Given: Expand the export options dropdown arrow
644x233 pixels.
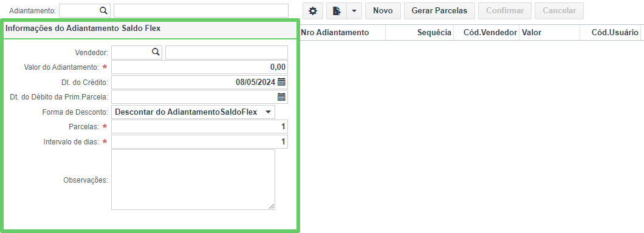Looking at the screenshot, I should pos(354,11).
